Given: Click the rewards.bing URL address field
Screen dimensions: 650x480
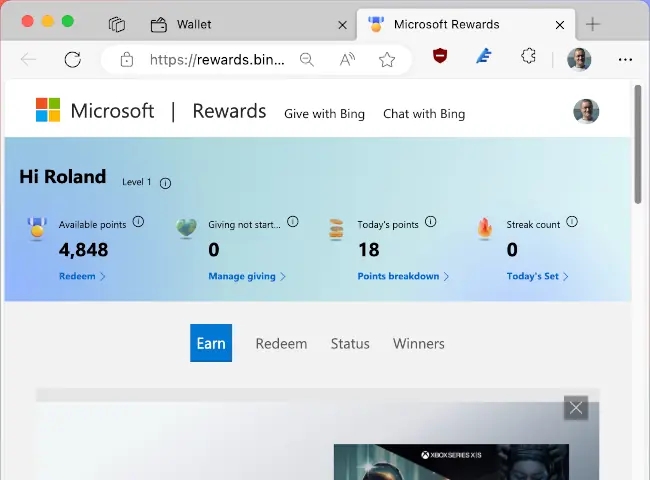Looking at the screenshot, I should point(217,60).
